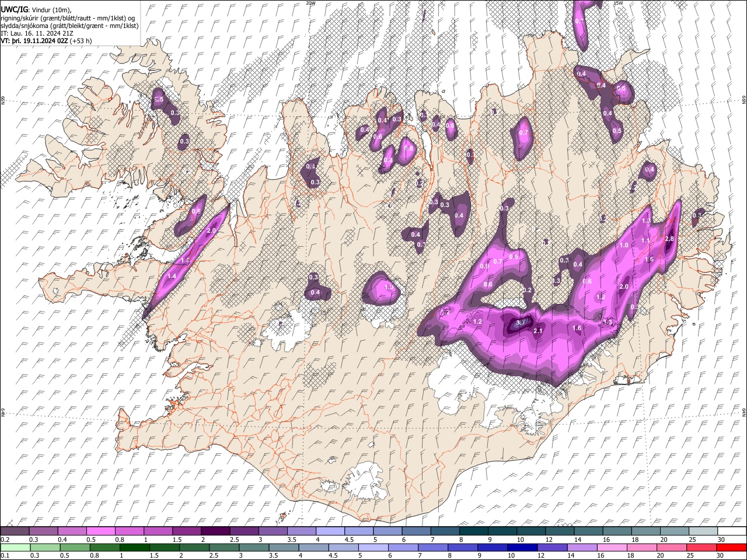The image size is (747, 560).
Task: Click the darkest purple swatch labeled 2 in upper legend
Action: coord(215,531)
